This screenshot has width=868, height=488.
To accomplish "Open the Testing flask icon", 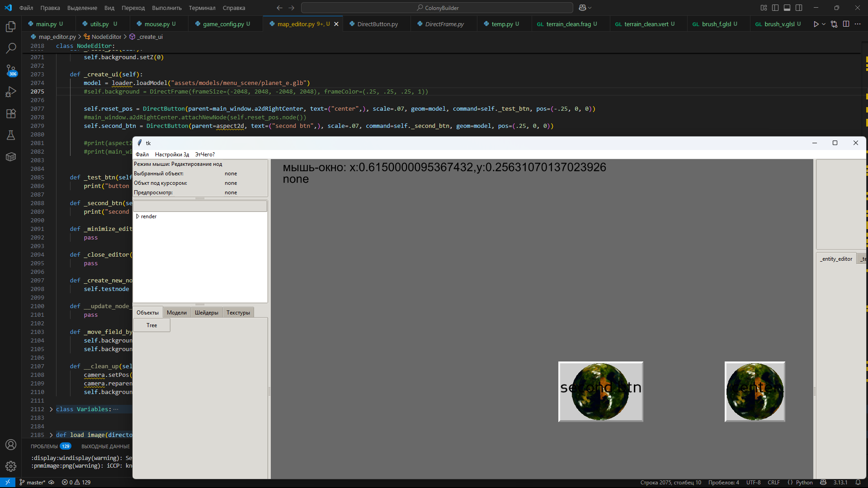I will point(11,135).
